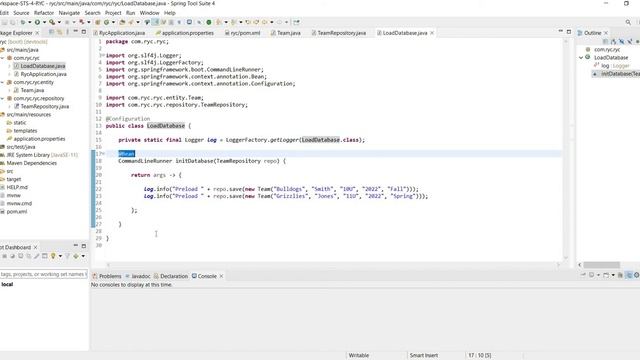This screenshot has width=640, height=360.
Task: Maximize the Package Explorer panel
Action: point(84,31)
